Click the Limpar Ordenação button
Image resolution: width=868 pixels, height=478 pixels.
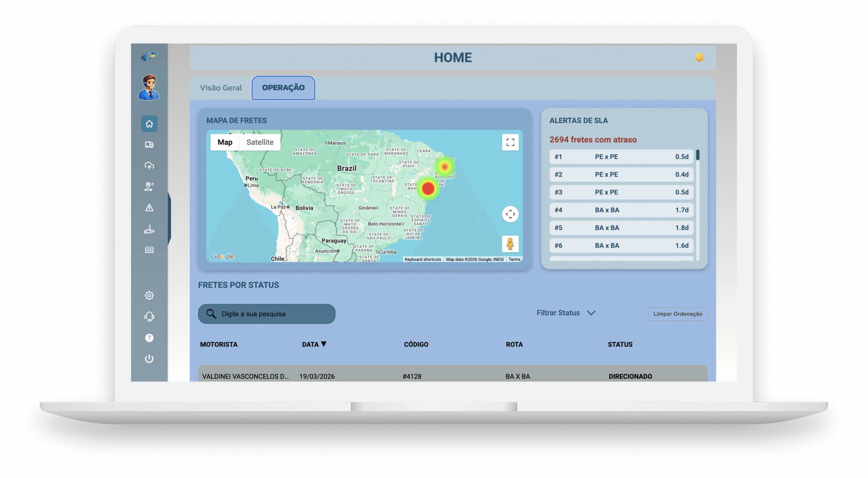pos(677,314)
